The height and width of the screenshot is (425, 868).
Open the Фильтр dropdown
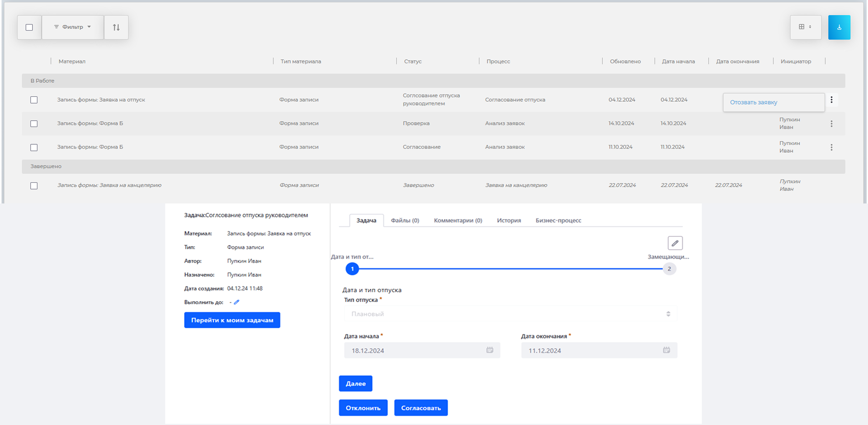point(73,27)
